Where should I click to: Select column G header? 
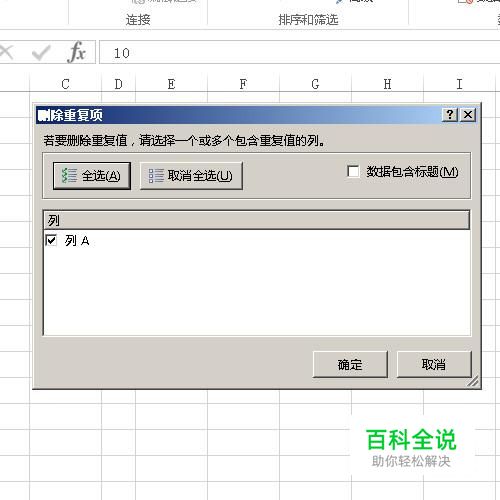click(315, 84)
